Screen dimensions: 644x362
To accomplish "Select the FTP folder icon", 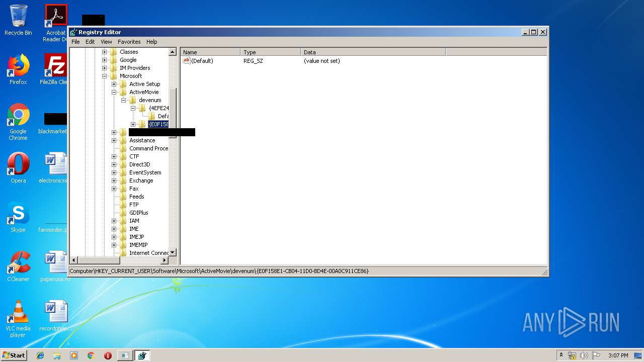I will (x=123, y=205).
